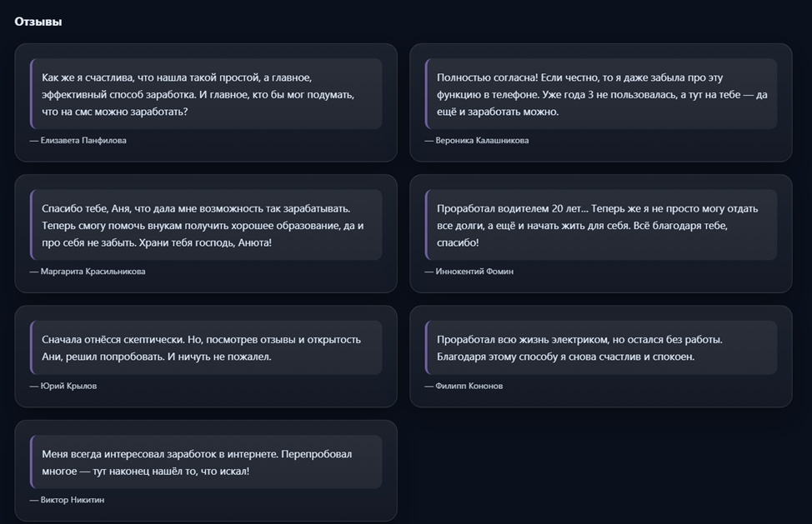812x524 pixels.
Task: Select the author name Елизавета Панфилова
Action: tap(83, 141)
